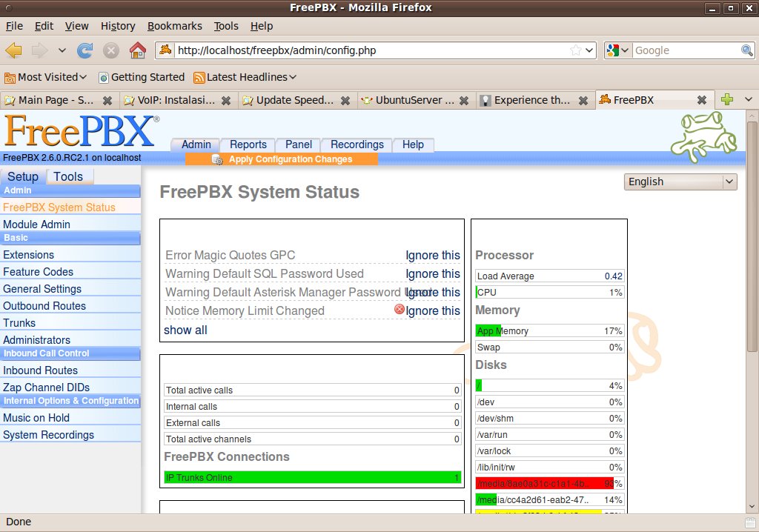Open the list all tabs dropdown
759x532 pixels.
coord(749,100)
